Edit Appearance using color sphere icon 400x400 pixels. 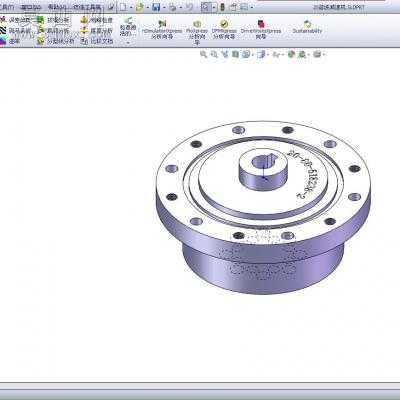pos(291,54)
